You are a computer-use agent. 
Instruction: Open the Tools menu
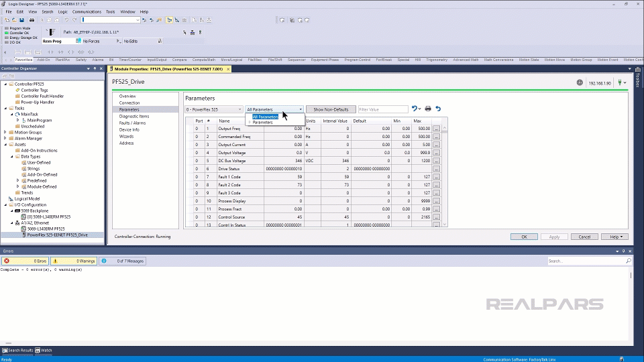coord(111,12)
